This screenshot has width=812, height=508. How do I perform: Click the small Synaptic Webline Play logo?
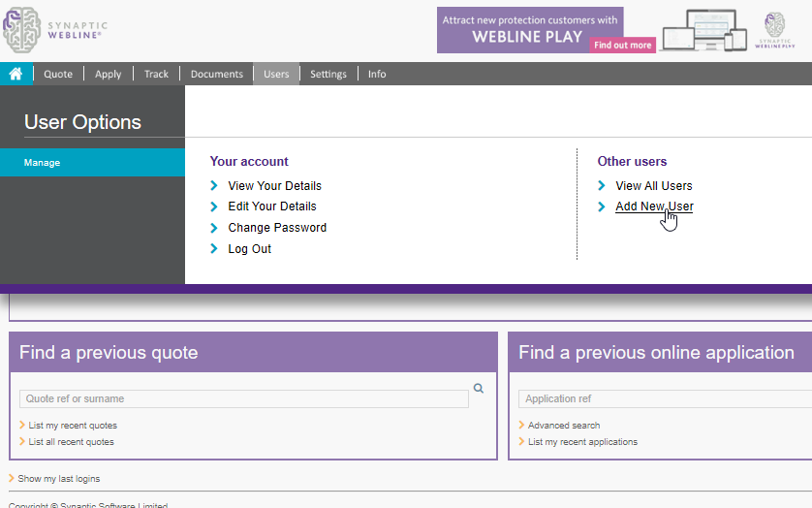point(775,30)
